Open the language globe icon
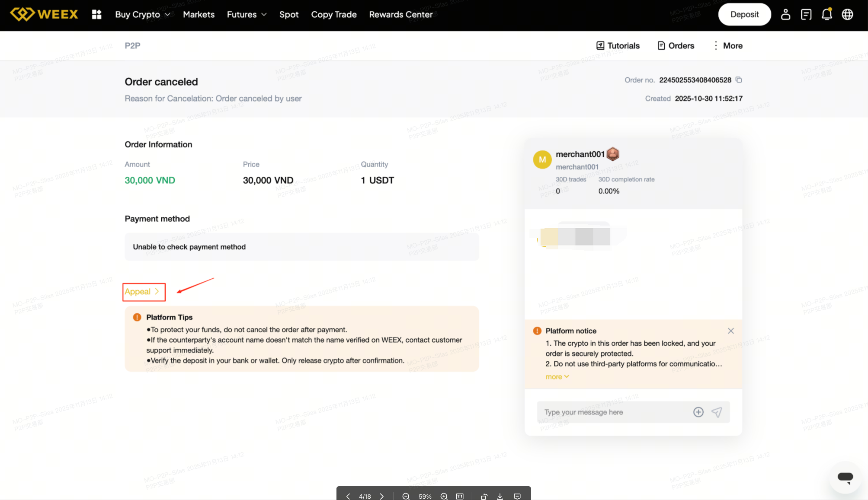This screenshot has height=500, width=868. (x=847, y=14)
